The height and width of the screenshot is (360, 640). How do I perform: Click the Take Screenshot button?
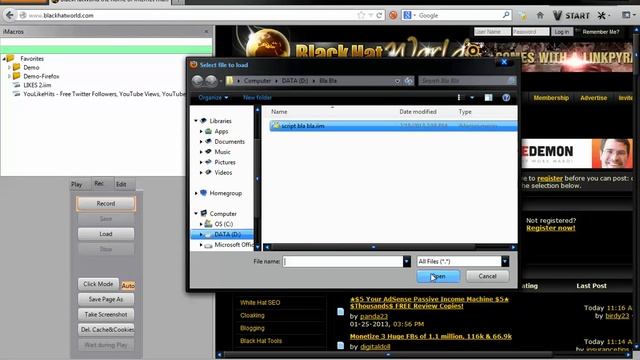tap(106, 314)
